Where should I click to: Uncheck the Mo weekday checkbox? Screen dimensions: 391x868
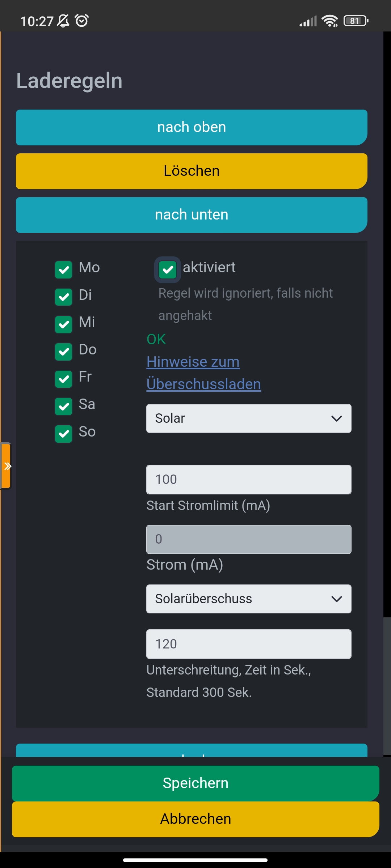pos(64,270)
